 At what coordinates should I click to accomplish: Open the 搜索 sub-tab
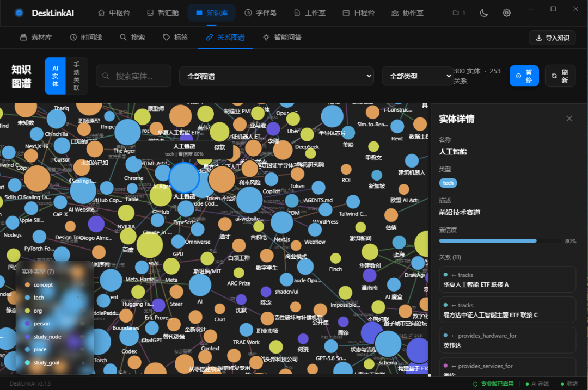tap(132, 37)
